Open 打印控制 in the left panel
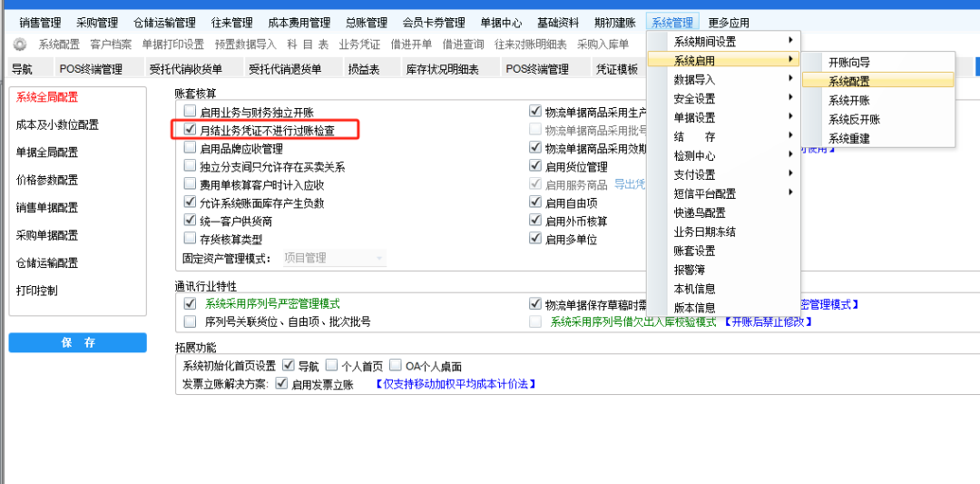The width and height of the screenshot is (980, 484). 37,291
